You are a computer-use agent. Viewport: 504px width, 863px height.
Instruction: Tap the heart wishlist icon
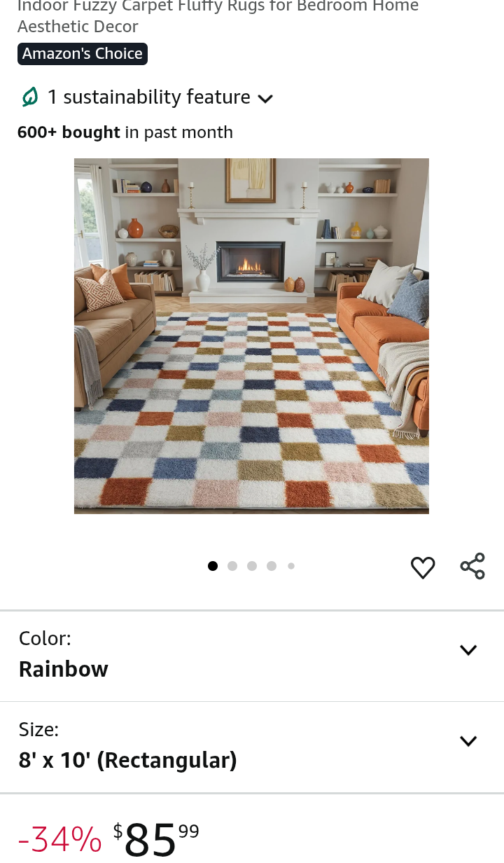[x=423, y=567]
